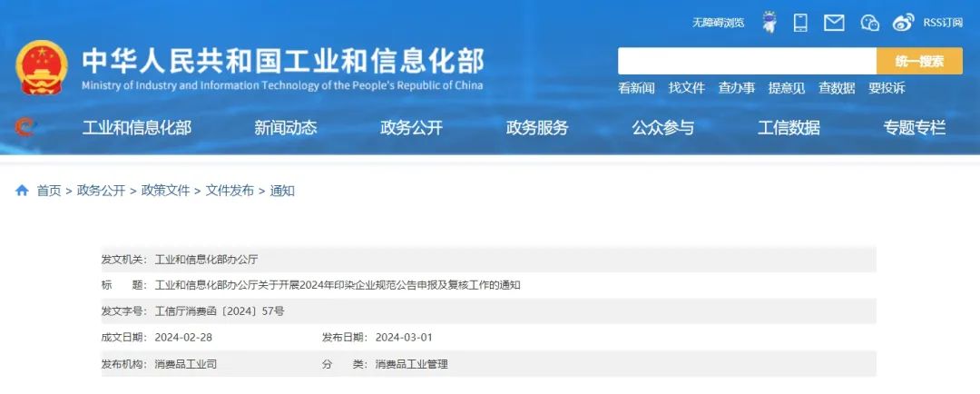
Task: Click the 发文字号 field label
Action: 124,310
